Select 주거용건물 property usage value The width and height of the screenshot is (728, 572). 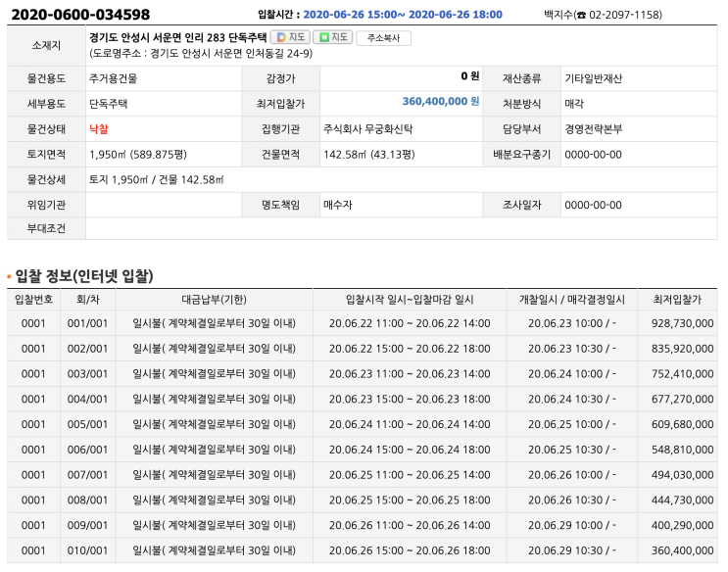tap(113, 78)
